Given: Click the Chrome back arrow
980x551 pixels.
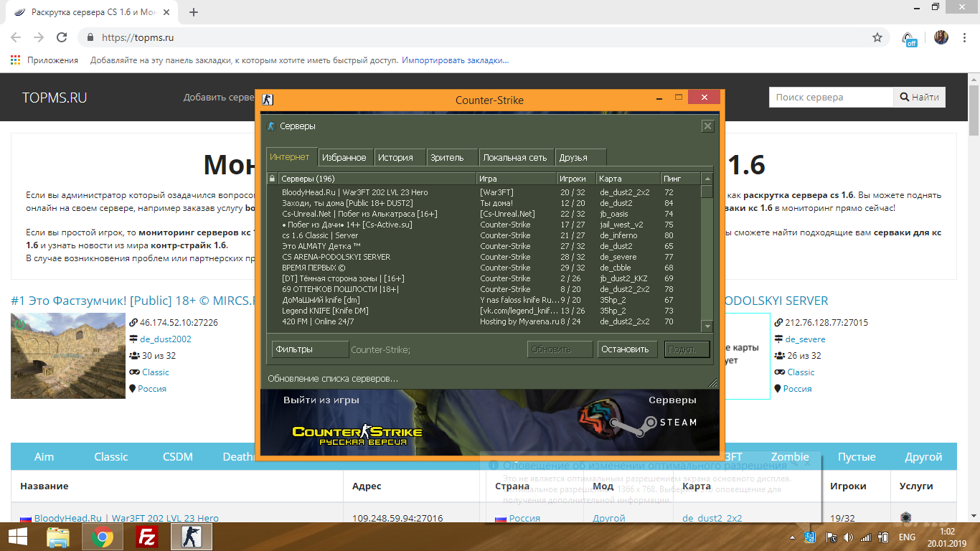Looking at the screenshot, I should point(16,37).
